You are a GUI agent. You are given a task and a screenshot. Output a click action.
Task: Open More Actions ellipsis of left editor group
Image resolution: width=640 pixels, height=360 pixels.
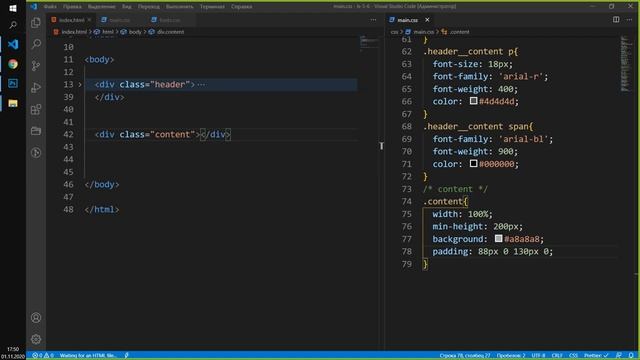pyautogui.click(x=373, y=20)
